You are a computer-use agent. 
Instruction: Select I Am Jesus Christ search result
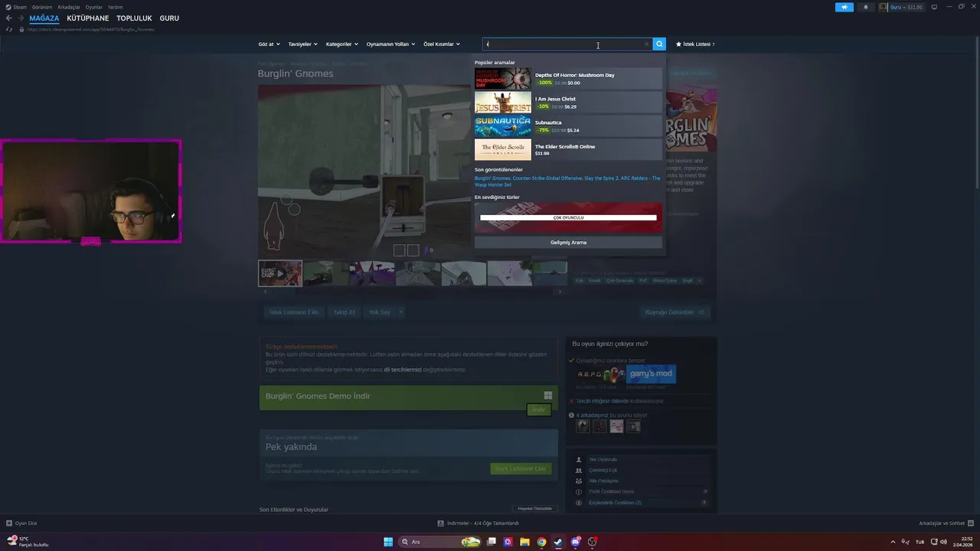[x=568, y=102]
